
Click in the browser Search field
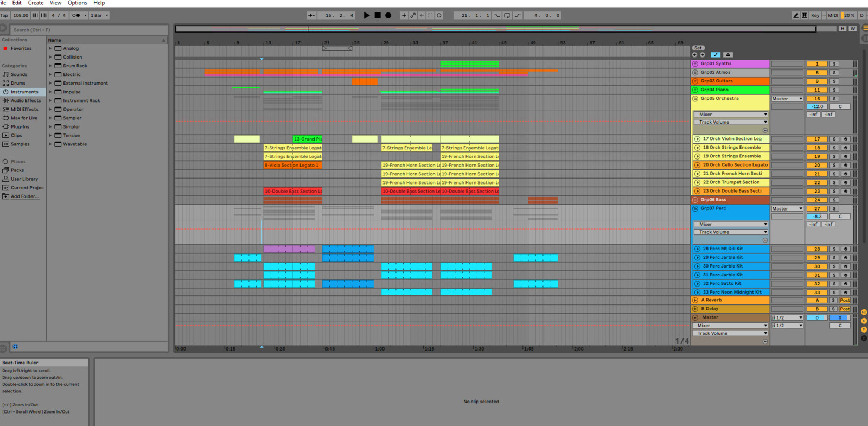click(88, 30)
